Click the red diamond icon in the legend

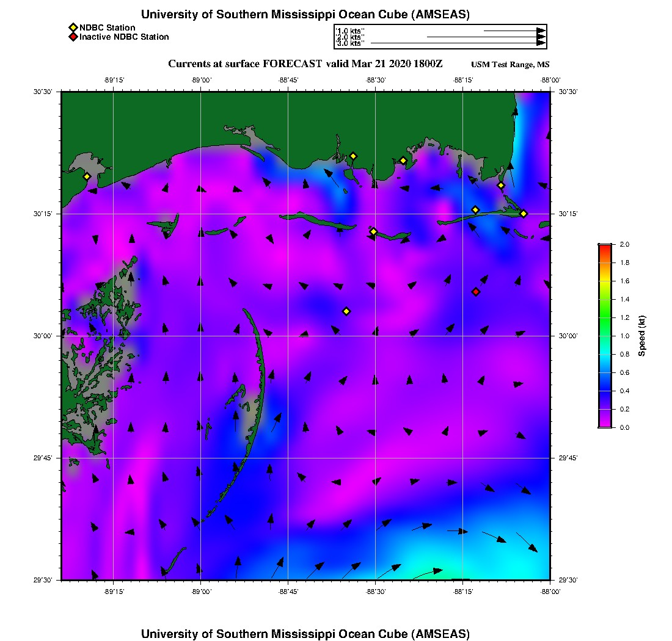click(x=73, y=37)
